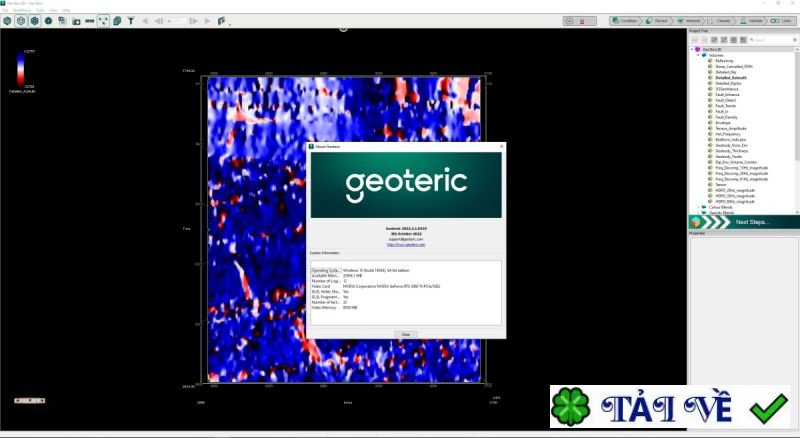Image resolution: width=800 pixels, height=438 pixels.
Task: Clear the Project Tree search box
Action: click(x=795, y=40)
